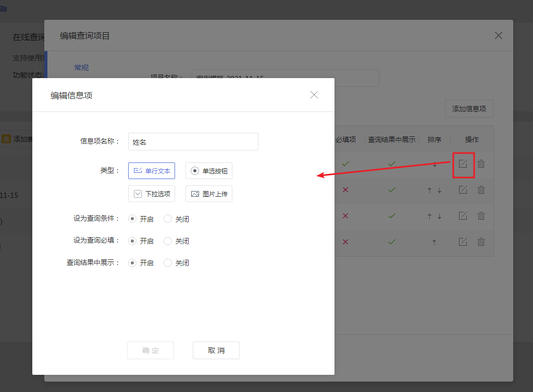Viewport: 533px width, 392px height.
Task: Click the trash icon in the first table row
Action: pos(481,164)
